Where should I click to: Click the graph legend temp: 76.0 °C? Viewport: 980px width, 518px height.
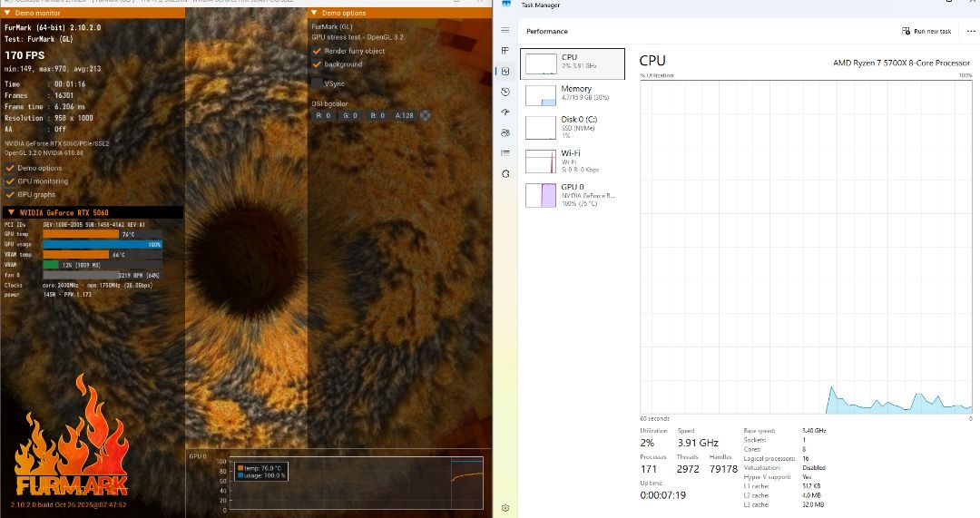(260, 468)
